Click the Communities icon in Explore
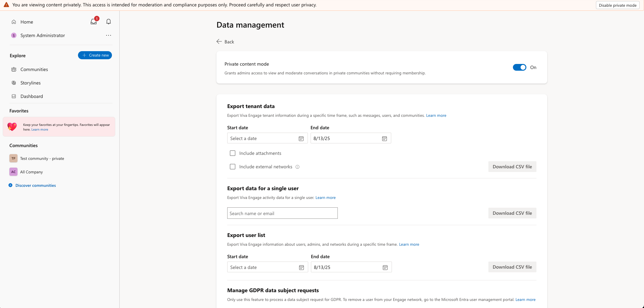The width and height of the screenshot is (644, 308). (x=14, y=69)
